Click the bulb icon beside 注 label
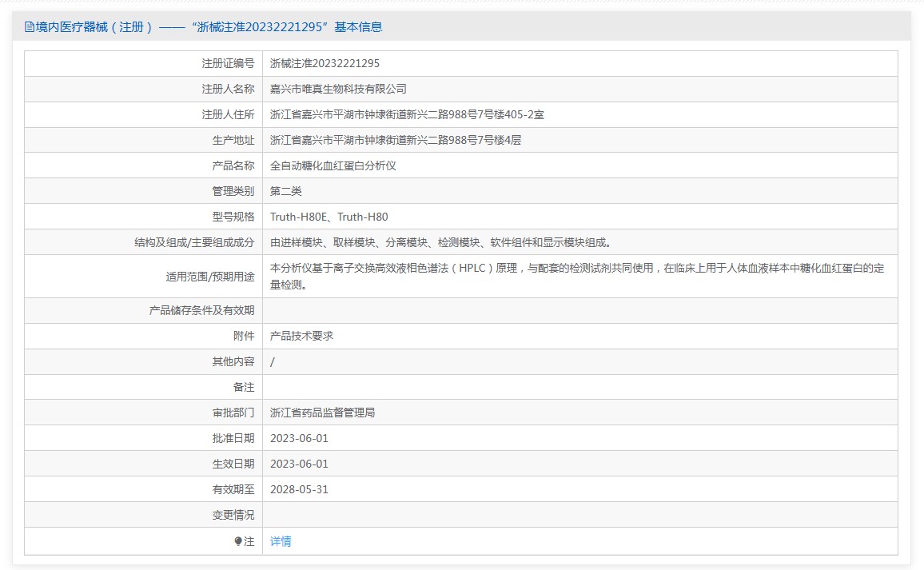The image size is (924, 570). click(238, 541)
